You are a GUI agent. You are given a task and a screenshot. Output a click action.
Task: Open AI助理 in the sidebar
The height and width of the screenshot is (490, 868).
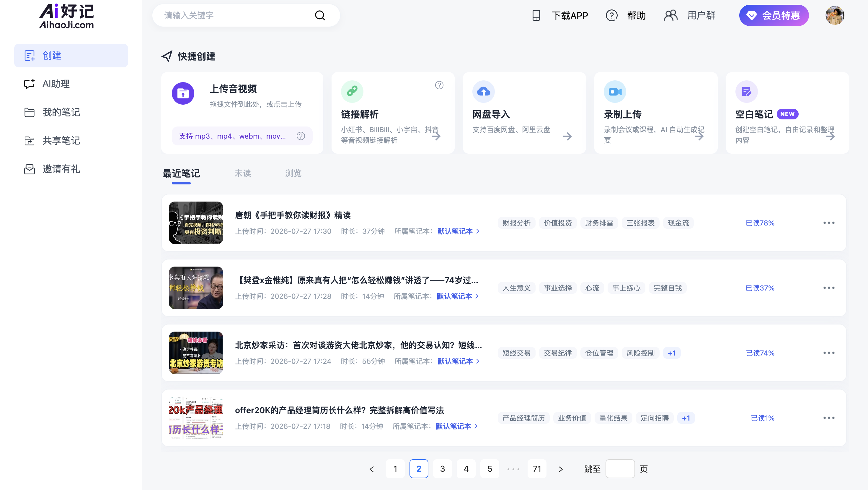tap(71, 84)
